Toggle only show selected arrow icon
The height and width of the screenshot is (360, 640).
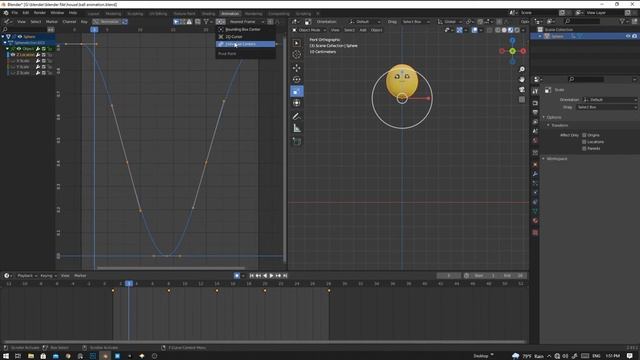(176, 22)
